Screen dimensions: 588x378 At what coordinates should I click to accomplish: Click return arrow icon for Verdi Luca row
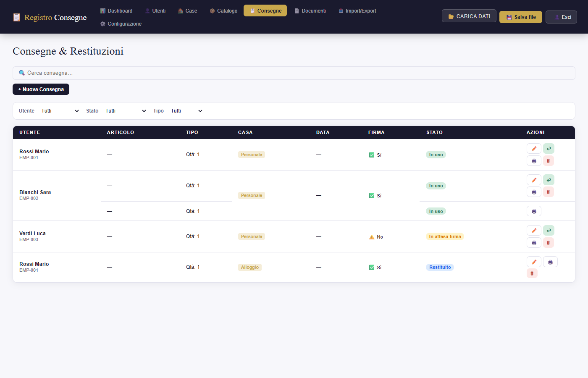tap(549, 231)
